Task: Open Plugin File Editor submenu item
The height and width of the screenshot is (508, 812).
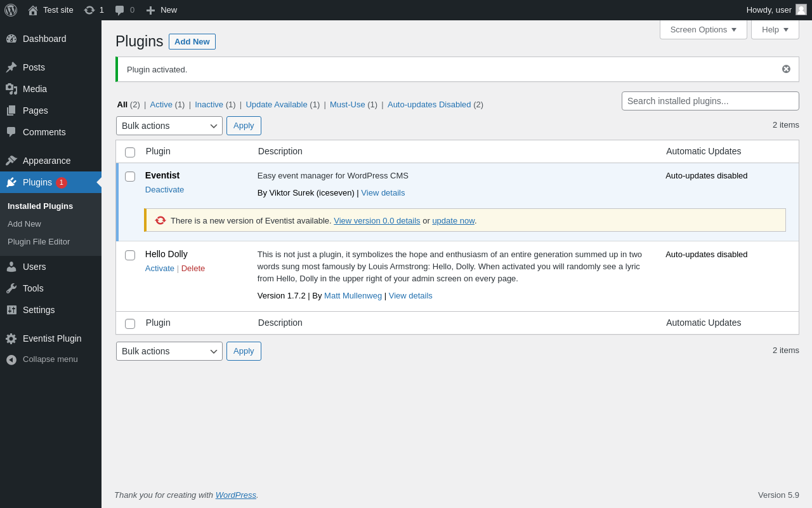Action: 39,242
